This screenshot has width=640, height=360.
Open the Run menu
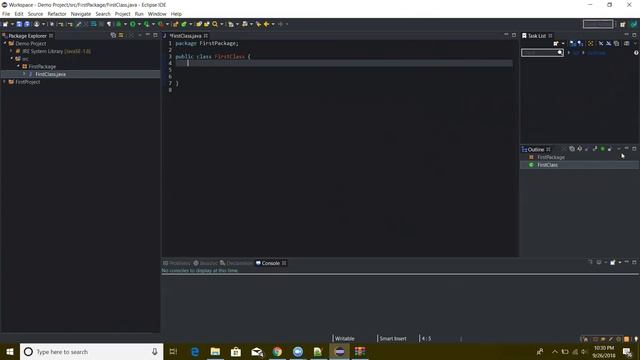point(139,14)
